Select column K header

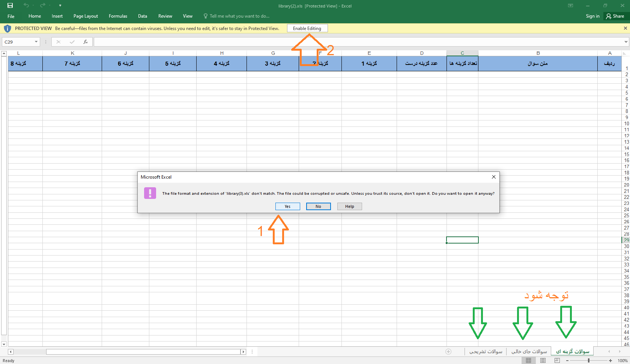click(x=72, y=53)
